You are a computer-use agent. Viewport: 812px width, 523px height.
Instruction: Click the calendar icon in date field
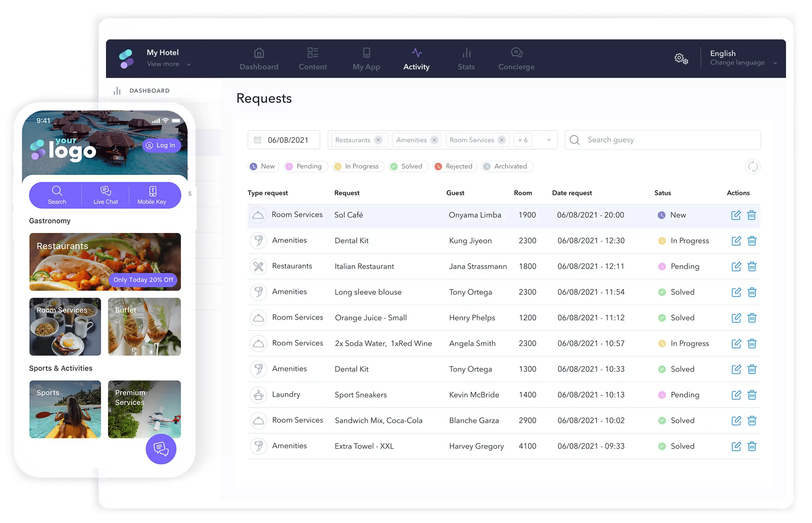(x=257, y=140)
